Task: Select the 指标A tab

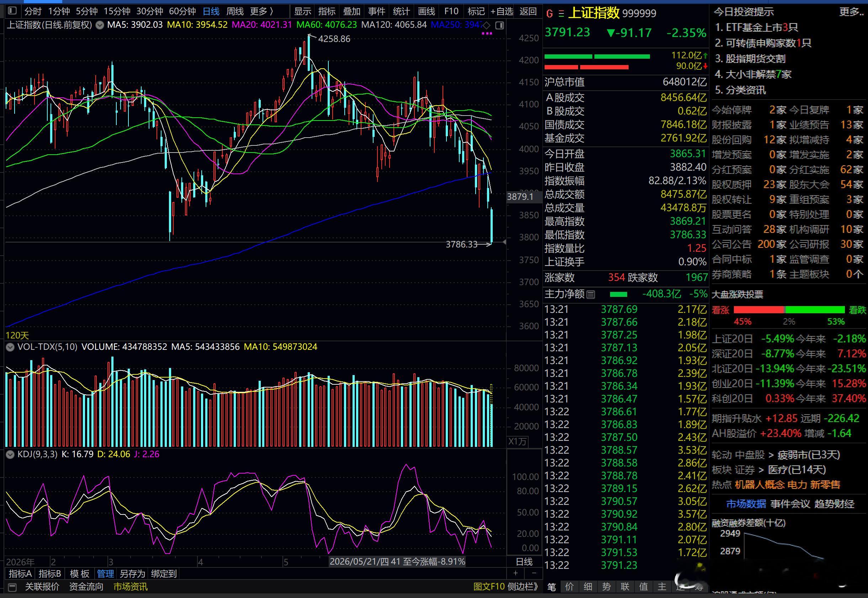Action: [20, 573]
